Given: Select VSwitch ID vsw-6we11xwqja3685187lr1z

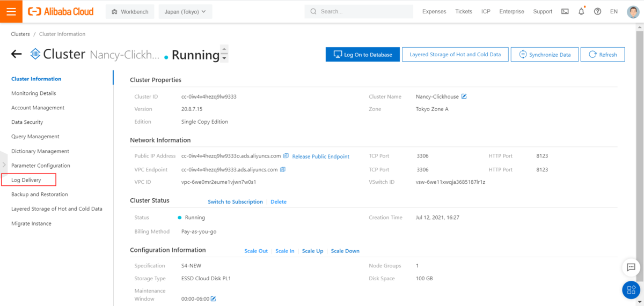Looking at the screenshot, I should [x=451, y=182].
